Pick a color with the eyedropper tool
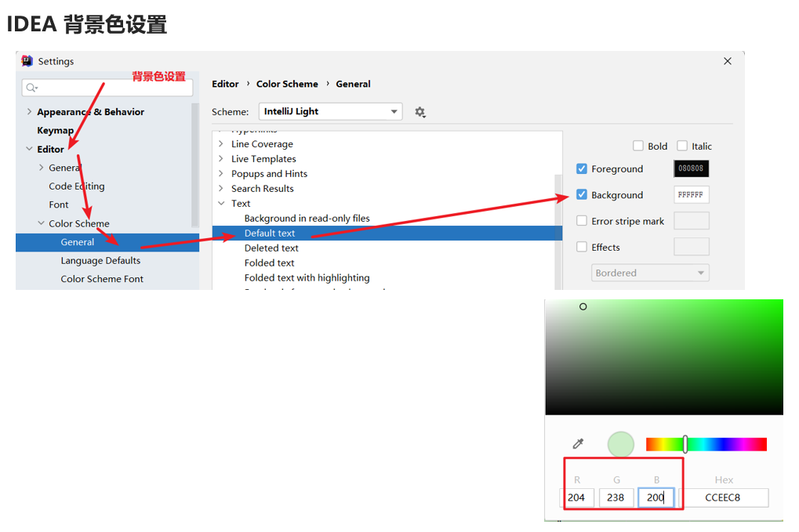799x532 pixels. tap(578, 444)
